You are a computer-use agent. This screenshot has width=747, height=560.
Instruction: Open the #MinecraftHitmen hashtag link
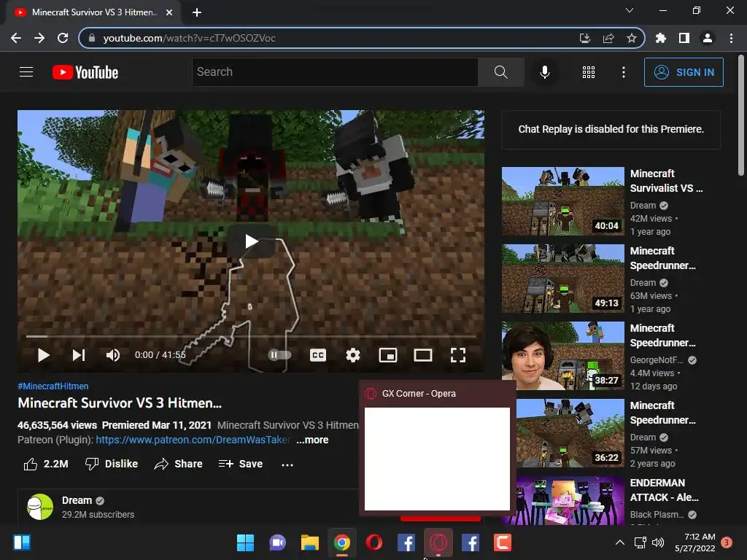[53, 386]
